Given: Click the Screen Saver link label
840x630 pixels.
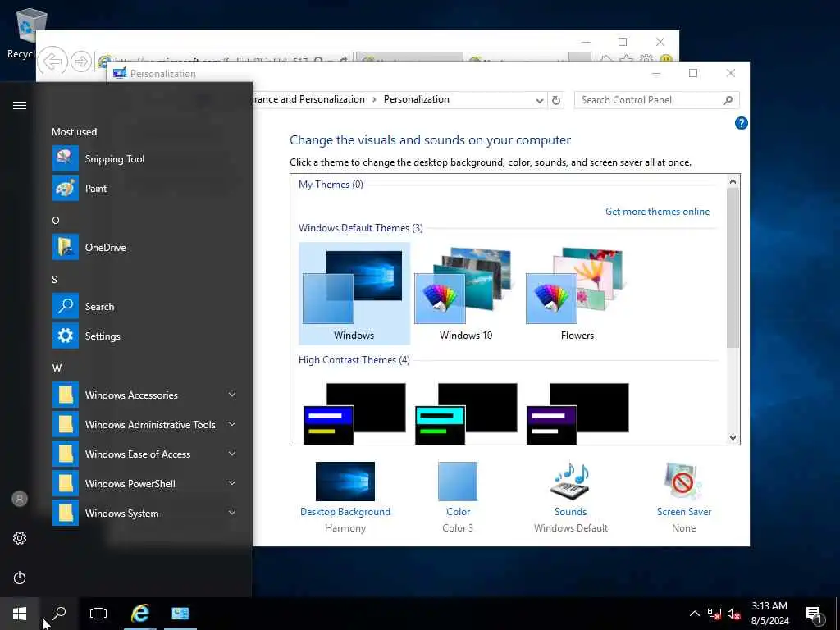Looking at the screenshot, I should coord(683,512).
